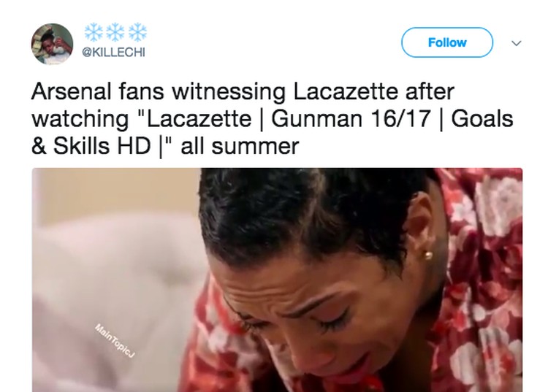Follow the @KILLECHI account
548x392 pixels.
click(x=447, y=42)
